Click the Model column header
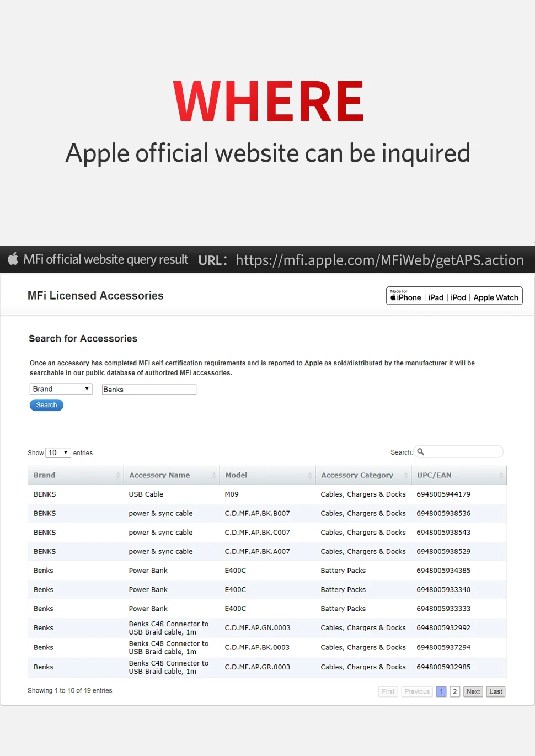The image size is (535, 756). (x=267, y=475)
